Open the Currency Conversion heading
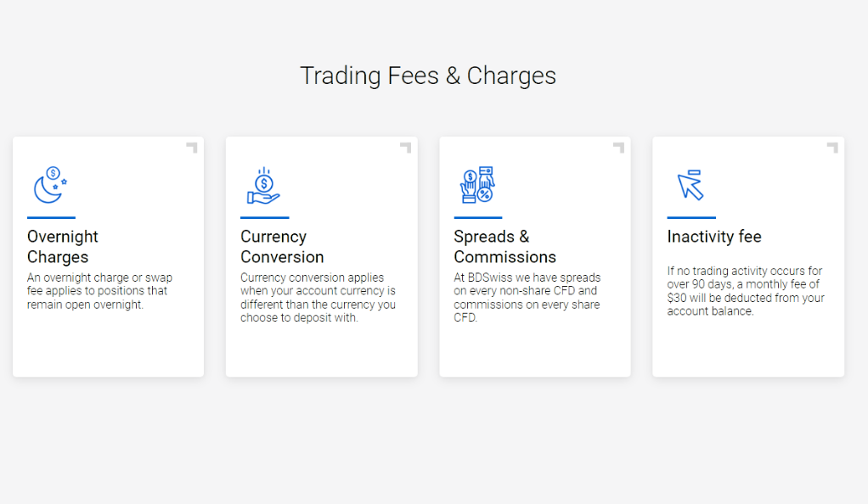The image size is (868, 504). pyautogui.click(x=282, y=247)
